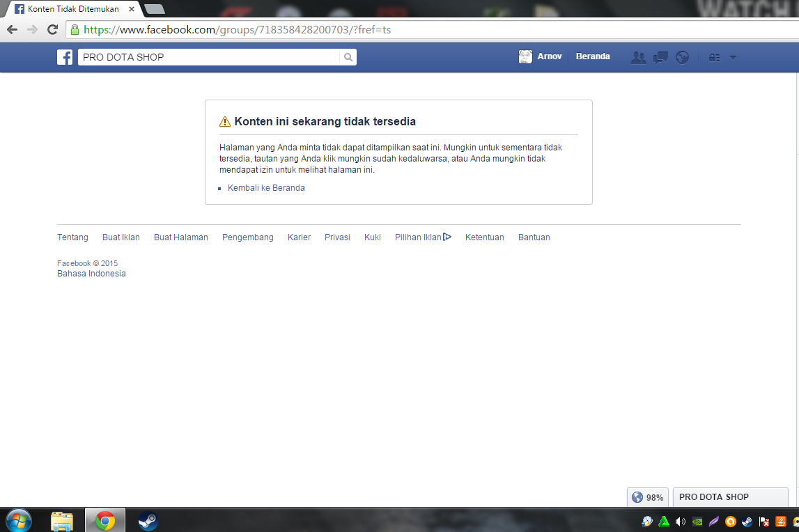Select the Konten Tidak Ditemukan tab
Image resolution: width=799 pixels, height=532 pixels.
pos(73,9)
